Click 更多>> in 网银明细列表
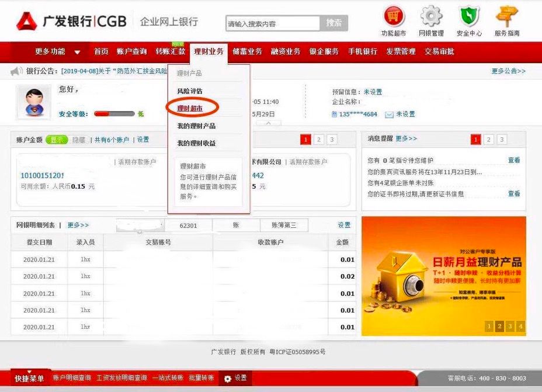This screenshot has width=542, height=392. pos(78,225)
